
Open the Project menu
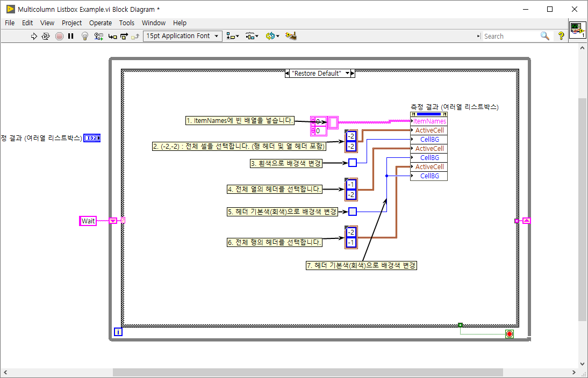[71, 23]
